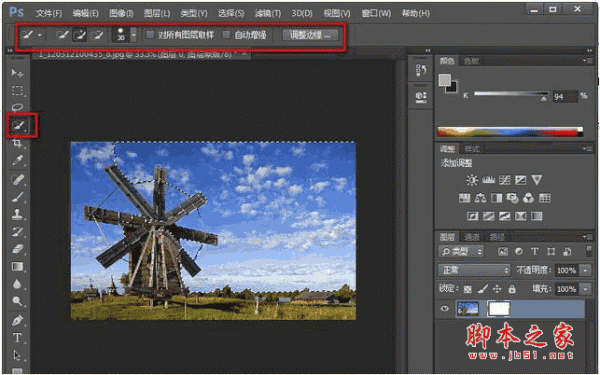Open the brush size picker dropdown

[134, 35]
